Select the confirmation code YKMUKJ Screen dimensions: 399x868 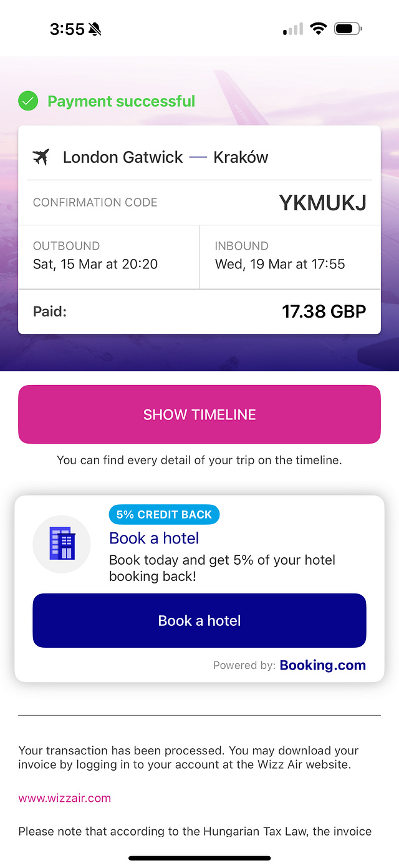[322, 203]
